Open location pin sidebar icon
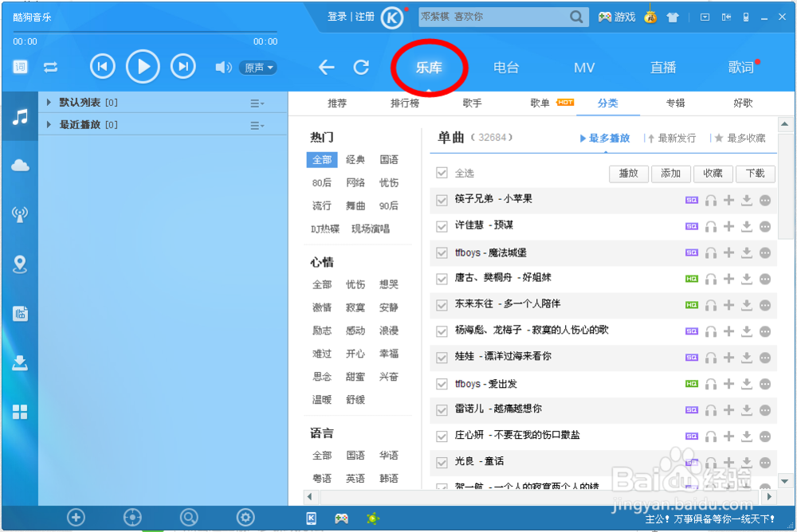 [21, 264]
